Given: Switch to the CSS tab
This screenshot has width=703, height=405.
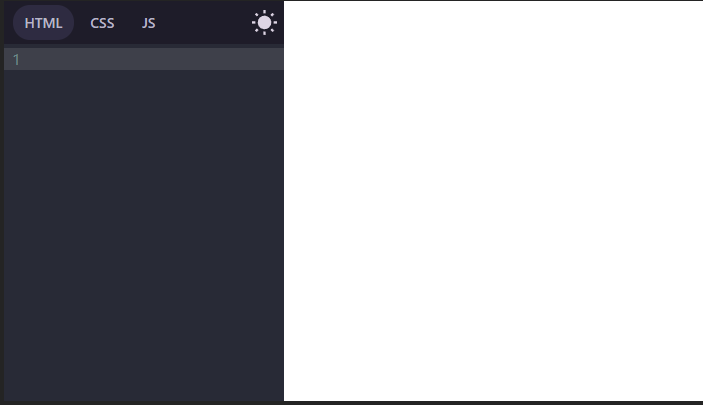Looking at the screenshot, I should 102,23.
